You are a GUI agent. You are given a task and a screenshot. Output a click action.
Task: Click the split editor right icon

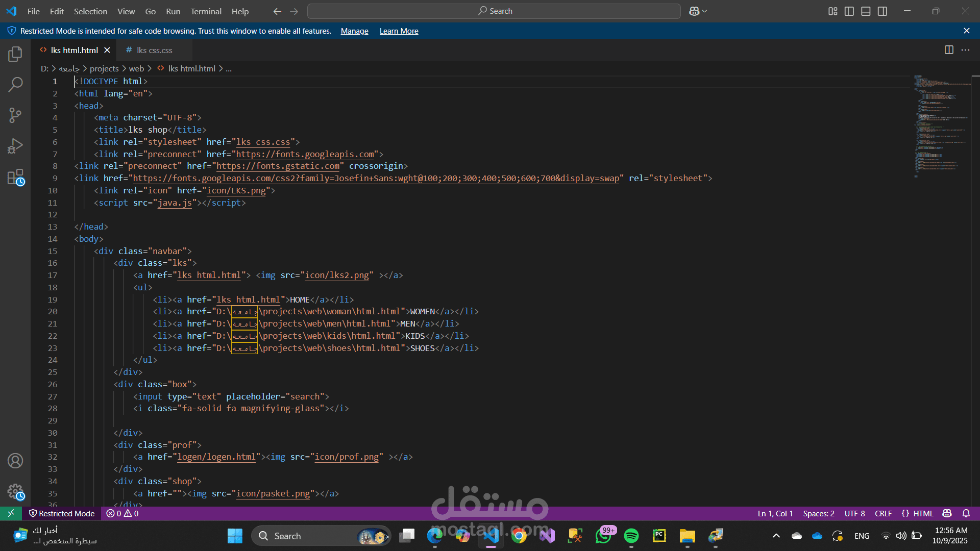pyautogui.click(x=949, y=50)
